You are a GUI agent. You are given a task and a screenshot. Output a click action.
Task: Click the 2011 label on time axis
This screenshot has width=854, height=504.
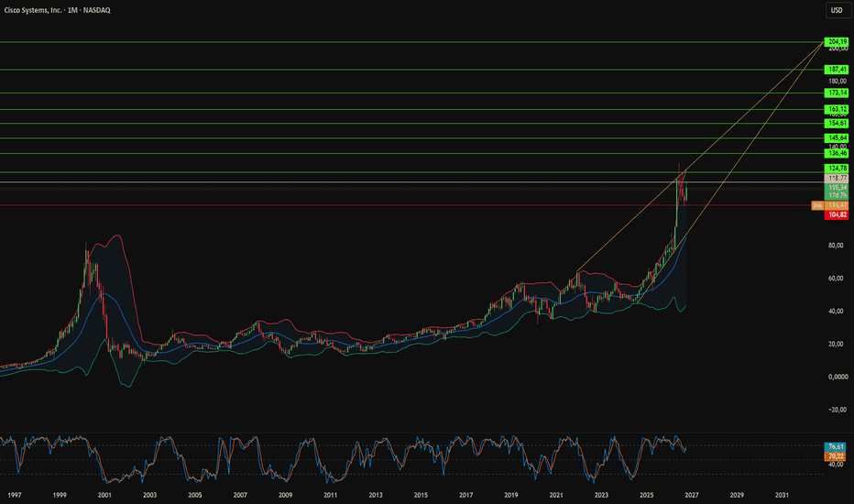coord(330,495)
